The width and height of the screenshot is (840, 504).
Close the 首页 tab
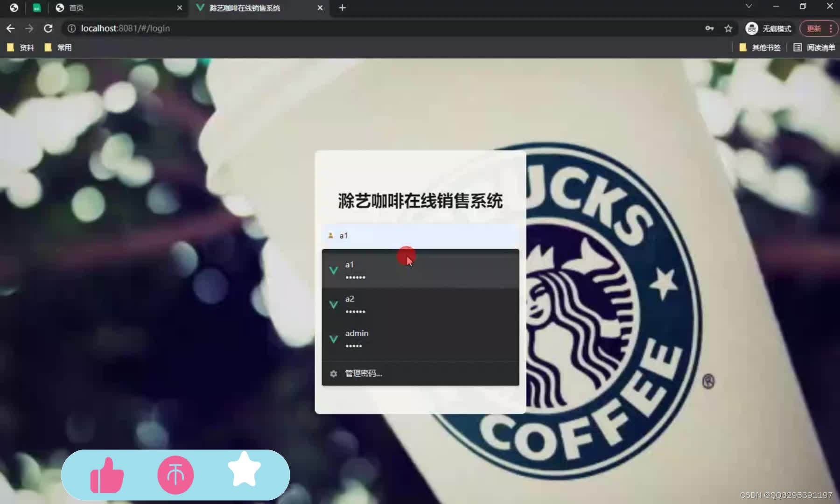point(180,7)
